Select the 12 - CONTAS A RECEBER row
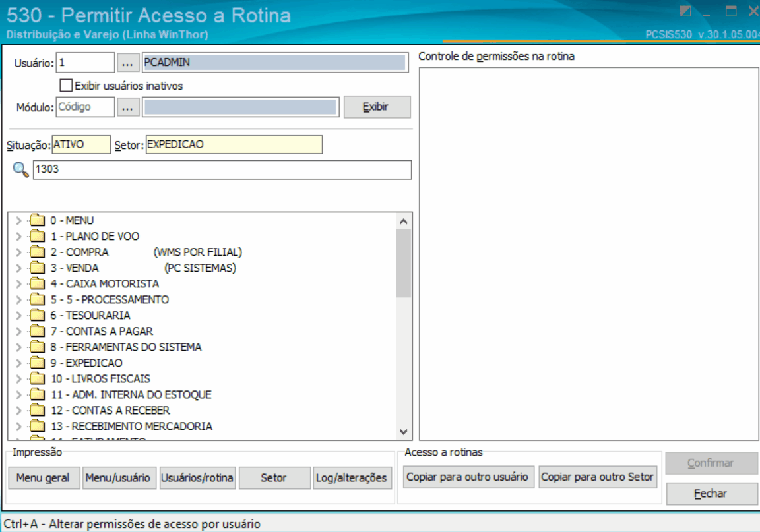The width and height of the screenshot is (760, 532). (111, 411)
